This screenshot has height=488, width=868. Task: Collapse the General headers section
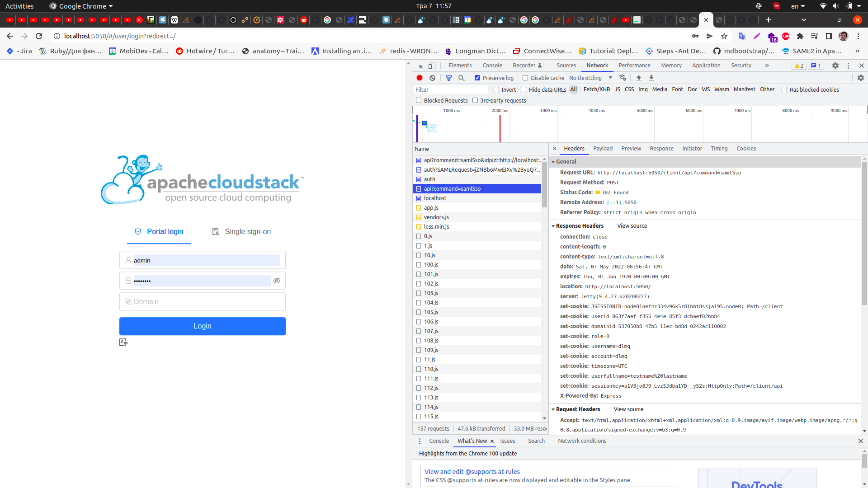click(565, 161)
